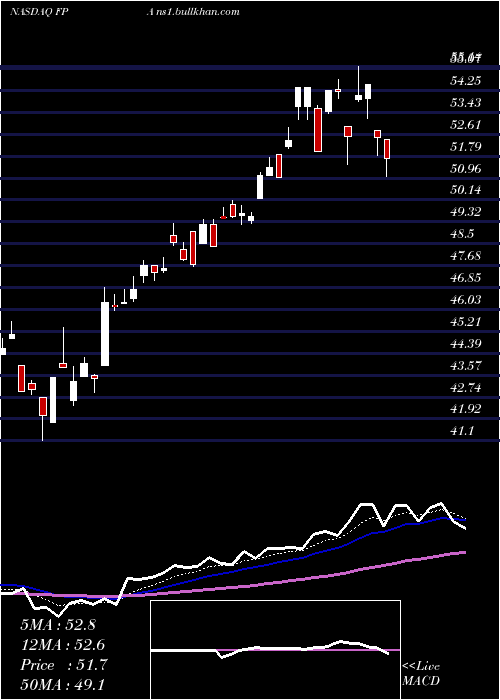The height and width of the screenshot is (700, 500).
Task: Click the Price : 51.7 value
Action: point(64,665)
